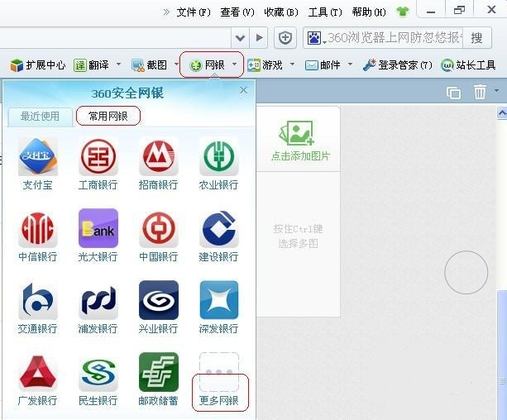Click 点击添加图片 to add image

(x=300, y=141)
